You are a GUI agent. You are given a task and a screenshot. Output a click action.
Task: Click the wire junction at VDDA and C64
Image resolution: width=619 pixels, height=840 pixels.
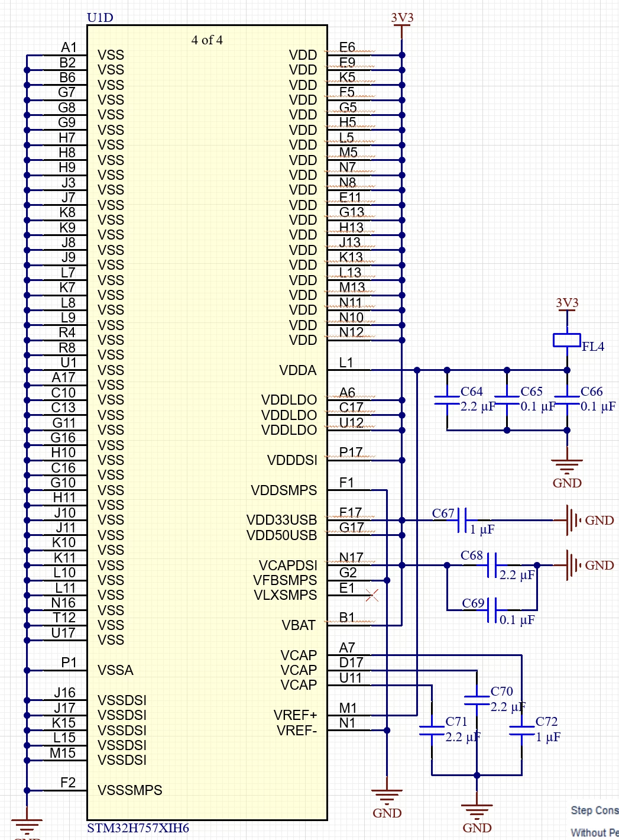(x=447, y=370)
